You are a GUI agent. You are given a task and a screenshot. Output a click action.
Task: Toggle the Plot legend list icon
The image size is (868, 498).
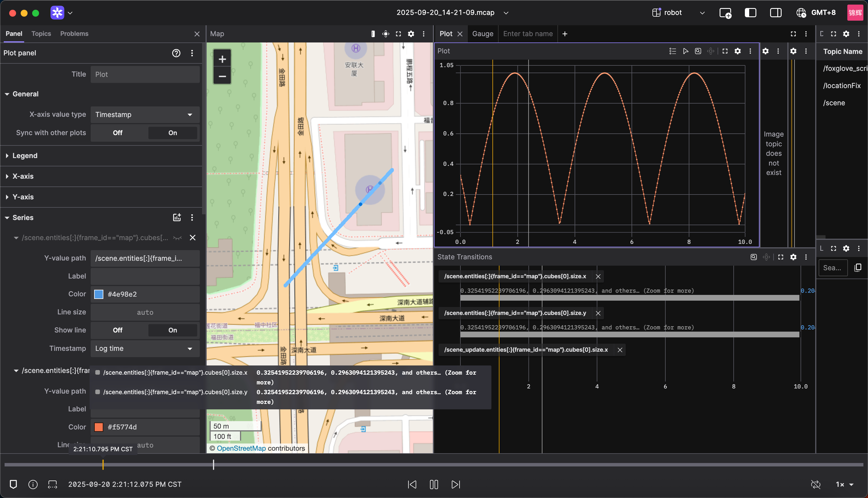[x=673, y=51]
